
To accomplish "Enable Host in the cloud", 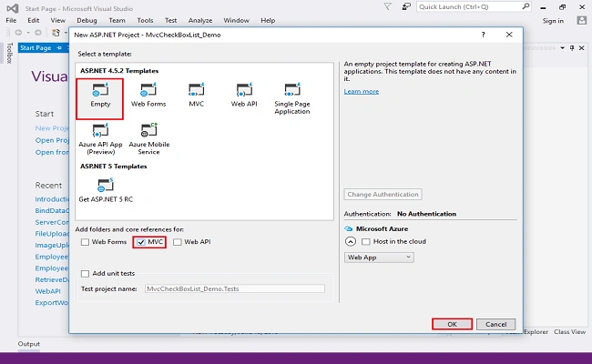I will point(366,241).
